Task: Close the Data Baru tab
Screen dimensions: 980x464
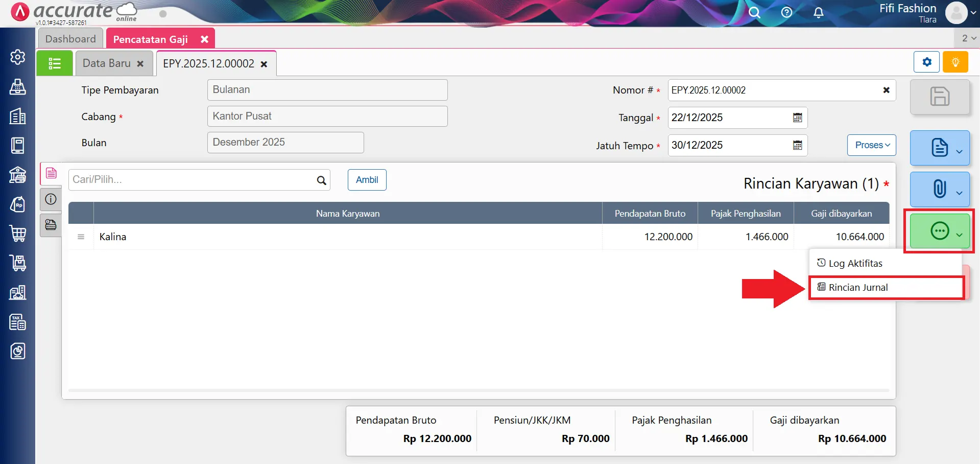Action: click(x=140, y=64)
